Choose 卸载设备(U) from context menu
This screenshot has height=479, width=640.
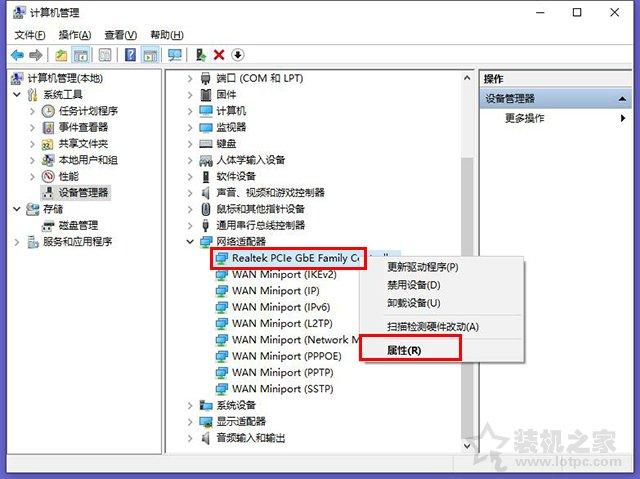tap(442, 303)
